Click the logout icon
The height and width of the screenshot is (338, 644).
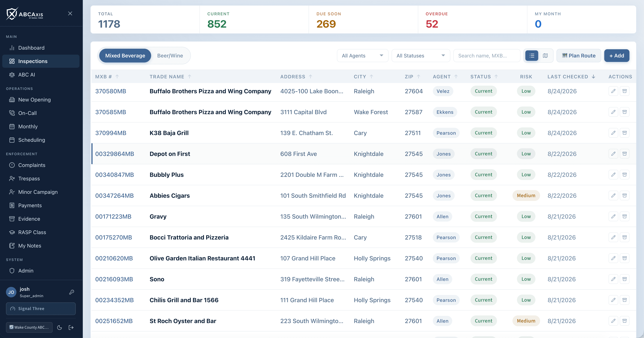coord(71,328)
